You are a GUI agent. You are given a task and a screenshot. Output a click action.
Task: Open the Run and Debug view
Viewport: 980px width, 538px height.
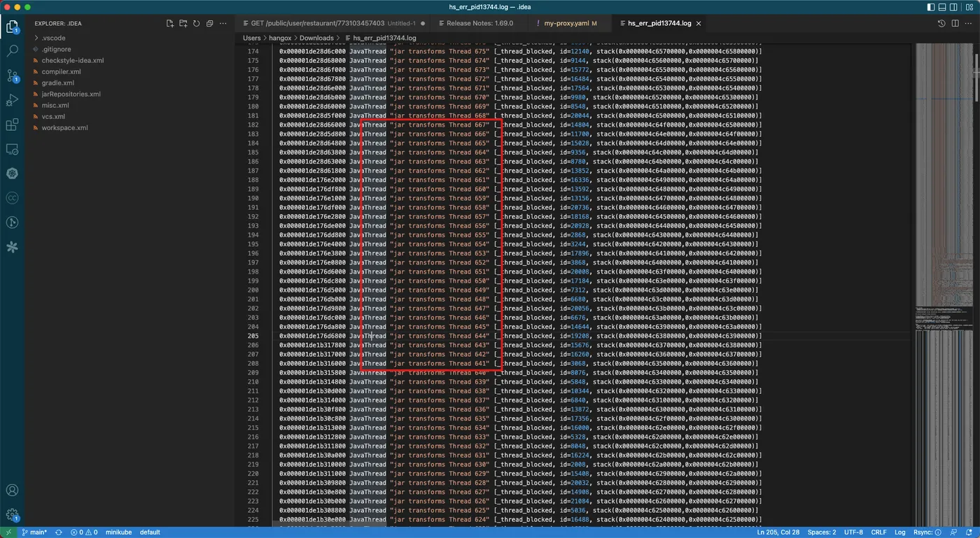(x=12, y=100)
